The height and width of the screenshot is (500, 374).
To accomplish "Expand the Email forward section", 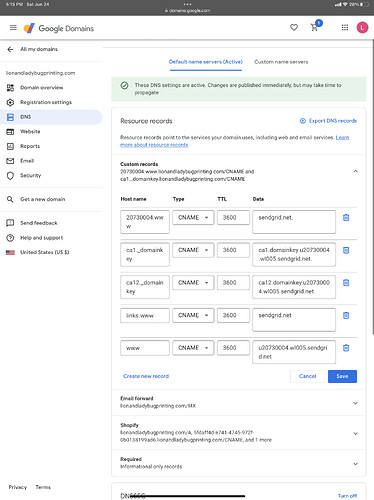I will pyautogui.click(x=355, y=403).
